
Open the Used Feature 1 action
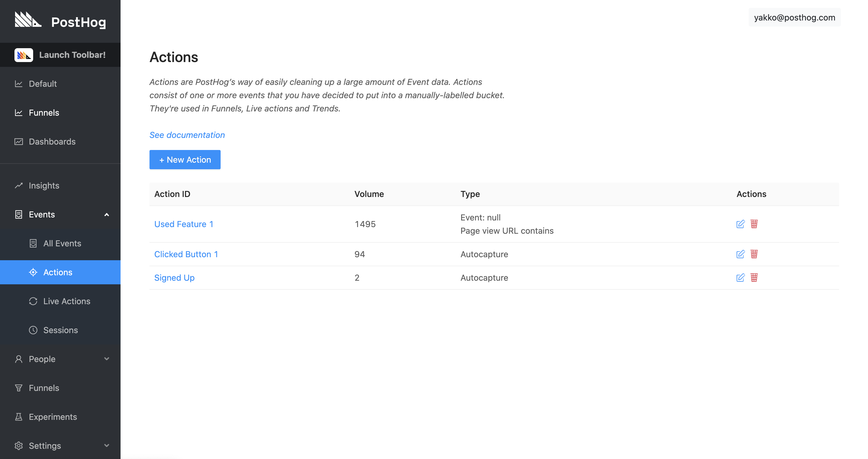[x=184, y=224]
